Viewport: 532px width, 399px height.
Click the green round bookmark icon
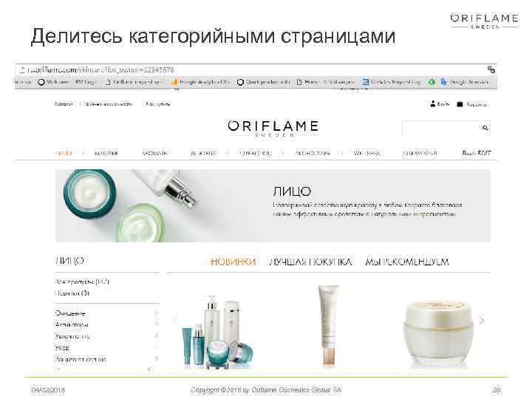tap(432, 82)
